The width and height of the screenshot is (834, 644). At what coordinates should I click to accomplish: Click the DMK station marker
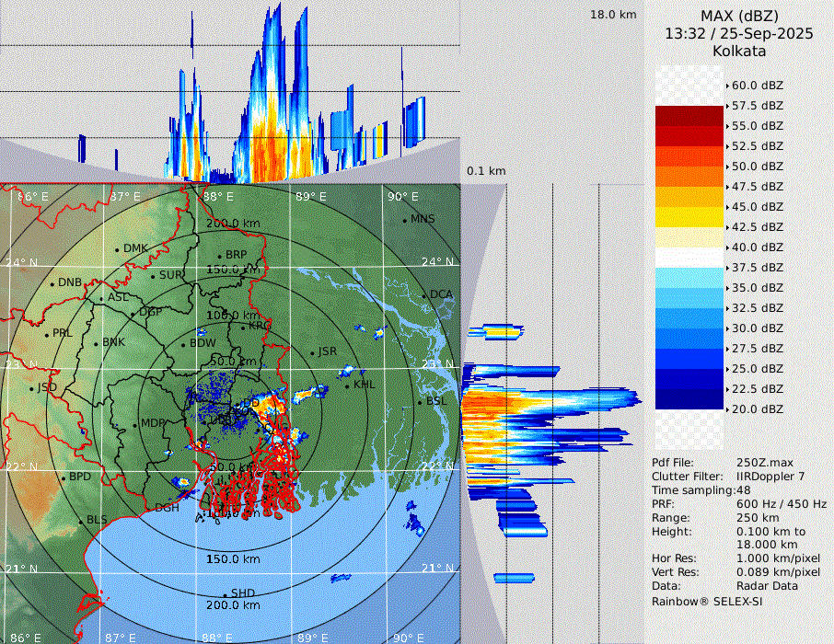click(x=117, y=249)
